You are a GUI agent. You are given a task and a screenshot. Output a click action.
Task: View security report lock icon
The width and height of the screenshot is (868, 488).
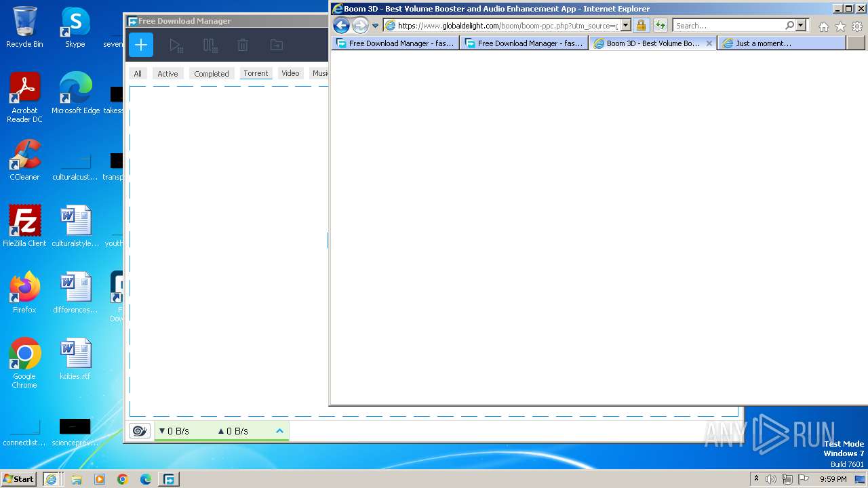[x=641, y=26]
